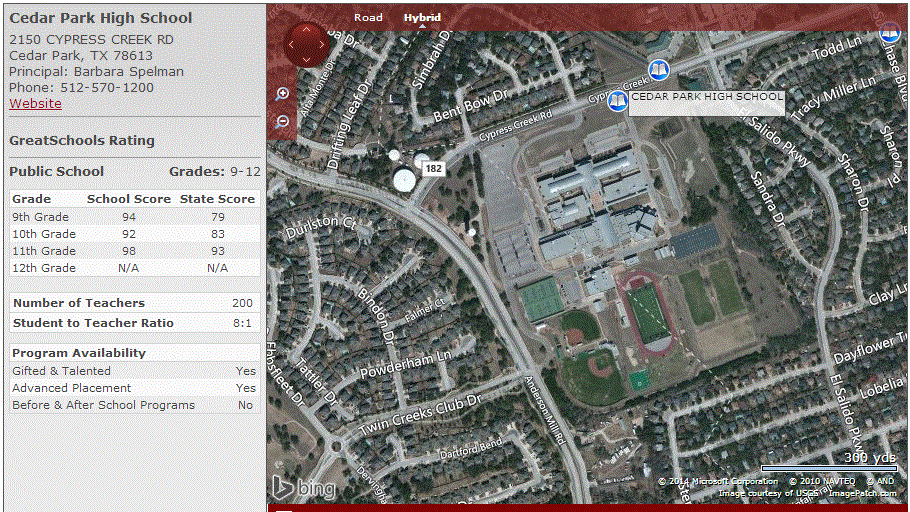Click 'Principal: Barbara Spelman' text
This screenshot has height=512, width=910.
click(96, 71)
